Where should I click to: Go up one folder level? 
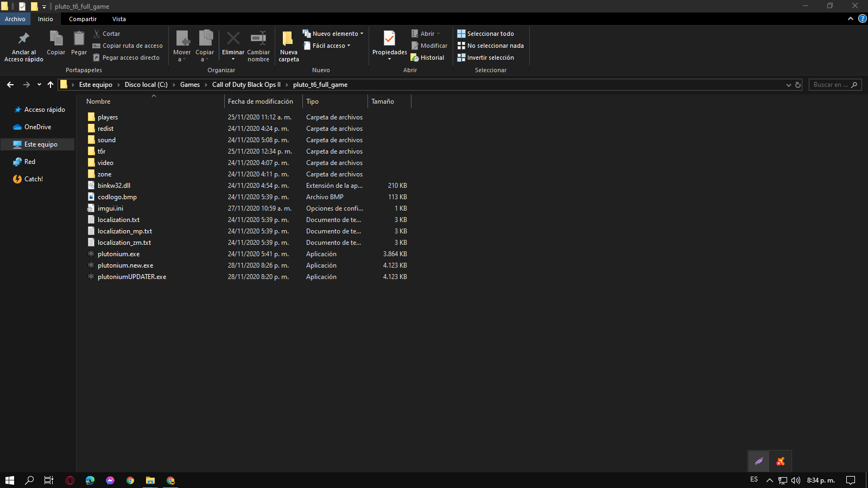(50, 85)
